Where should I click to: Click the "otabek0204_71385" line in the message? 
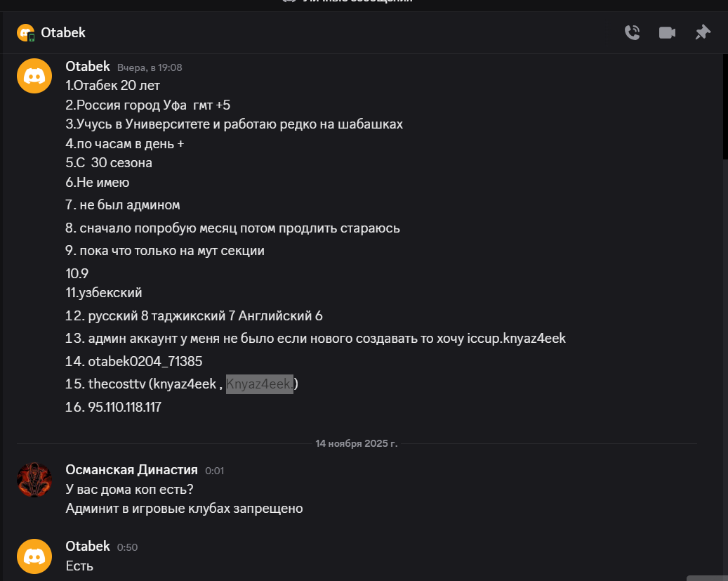[x=145, y=362]
